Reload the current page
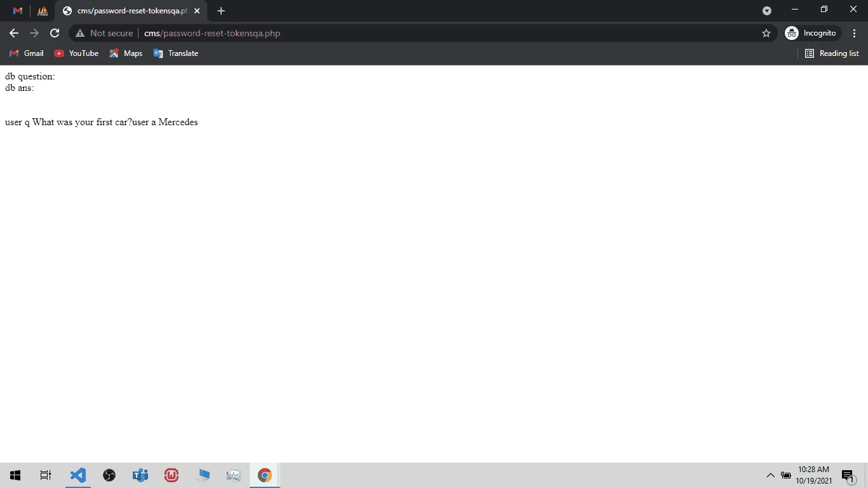This screenshot has width=868, height=488. coord(55,33)
